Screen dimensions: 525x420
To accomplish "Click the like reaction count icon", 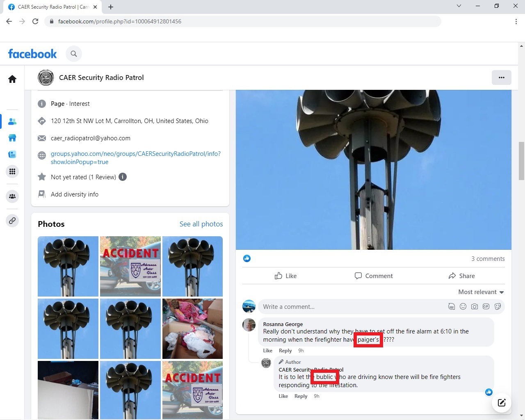I will pyautogui.click(x=247, y=258).
